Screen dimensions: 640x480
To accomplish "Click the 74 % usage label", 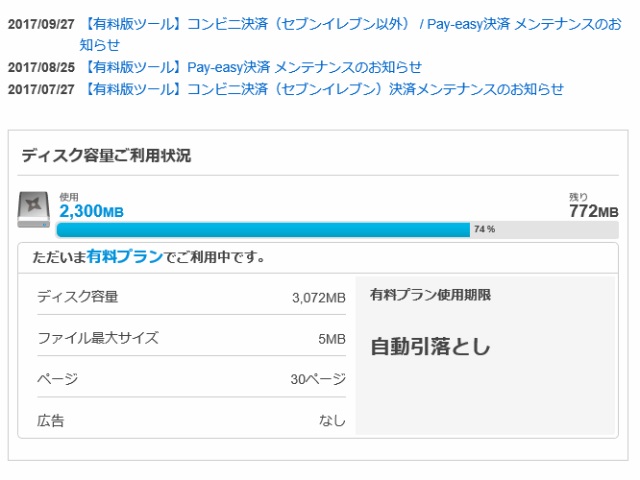I will 484,230.
